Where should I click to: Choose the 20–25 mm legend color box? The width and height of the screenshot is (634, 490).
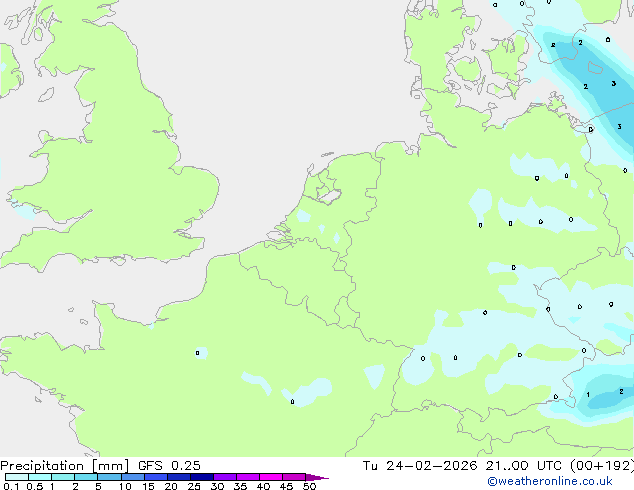click(x=178, y=477)
